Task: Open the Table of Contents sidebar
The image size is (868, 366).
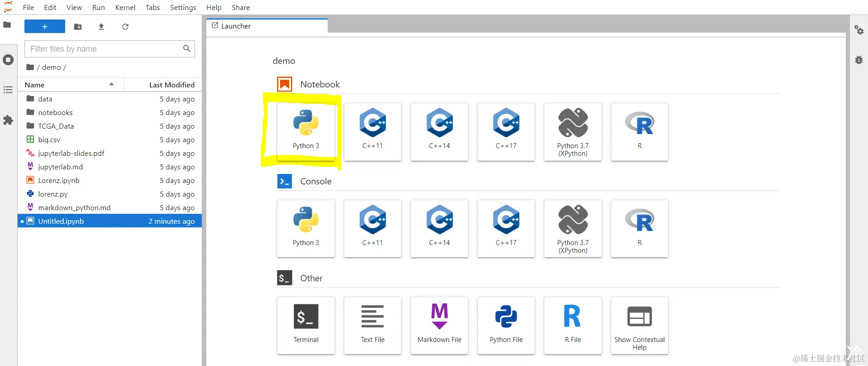Action: coord(8,90)
